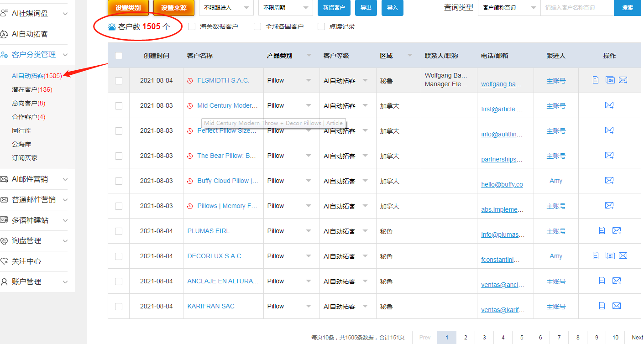Click envelope icon in KARIFRAN SAC row
The width and height of the screenshot is (644, 344).
point(617,306)
